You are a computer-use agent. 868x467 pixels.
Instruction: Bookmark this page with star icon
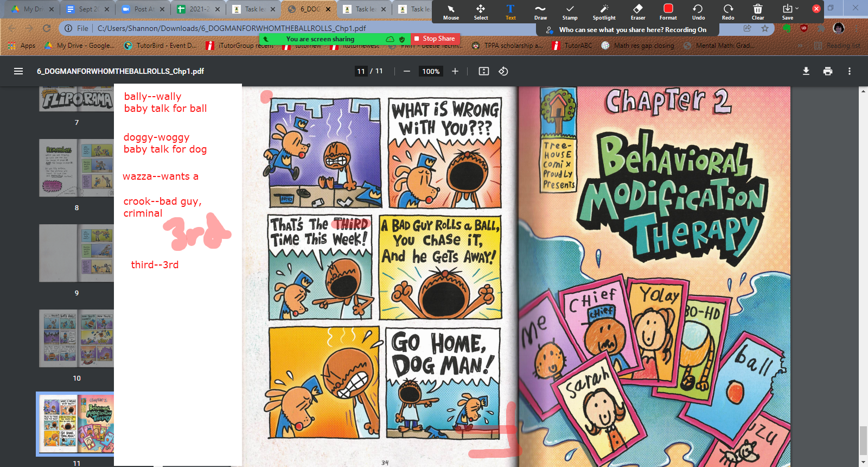pyautogui.click(x=765, y=28)
